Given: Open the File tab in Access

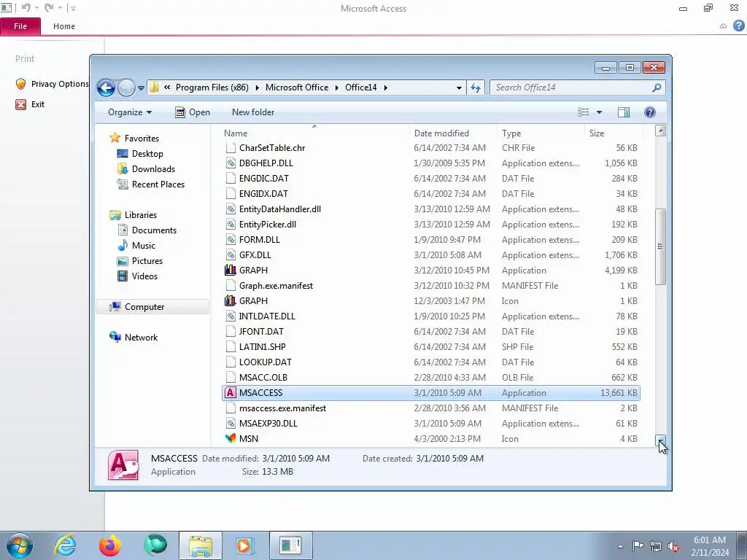Looking at the screenshot, I should pyautogui.click(x=20, y=26).
